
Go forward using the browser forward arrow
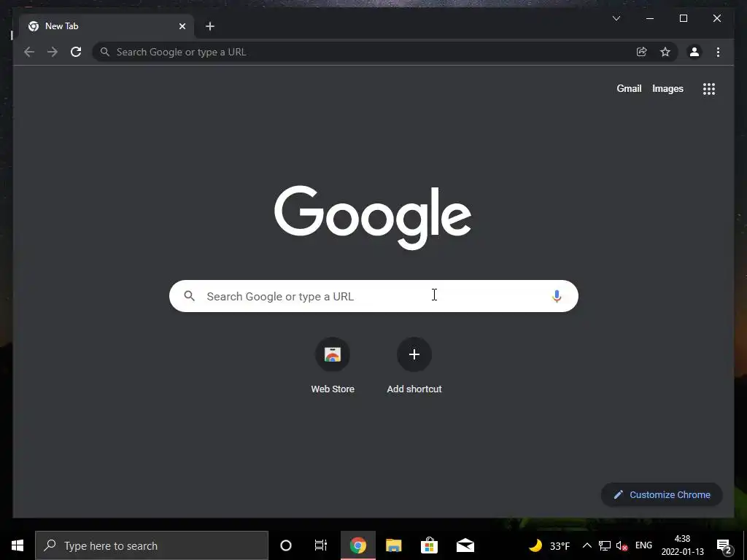[x=53, y=52]
